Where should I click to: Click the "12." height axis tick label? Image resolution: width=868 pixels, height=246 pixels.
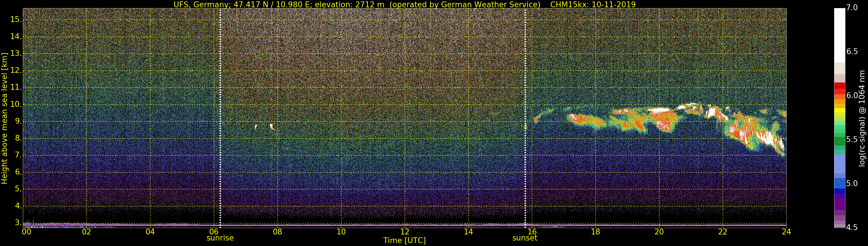click(x=16, y=70)
